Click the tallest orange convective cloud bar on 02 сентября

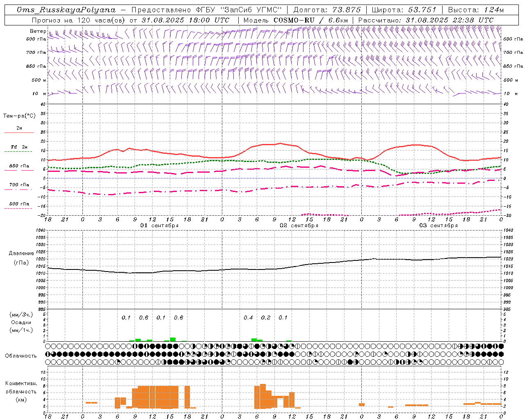point(263,396)
